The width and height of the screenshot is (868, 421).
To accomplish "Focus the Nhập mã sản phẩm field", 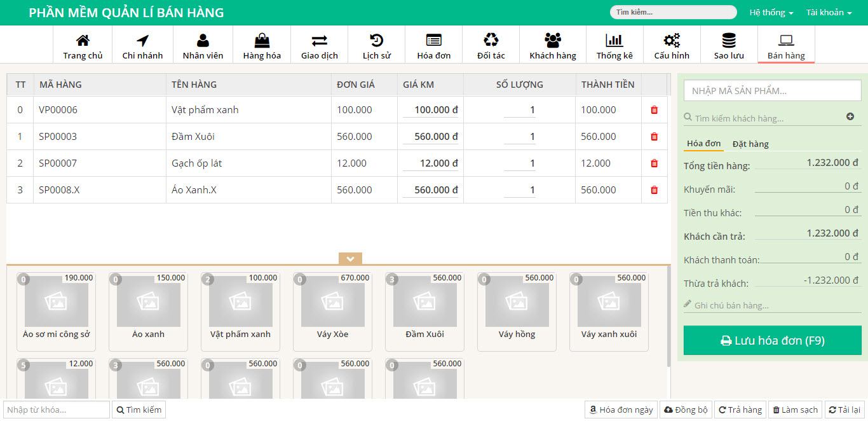I will pyautogui.click(x=772, y=91).
